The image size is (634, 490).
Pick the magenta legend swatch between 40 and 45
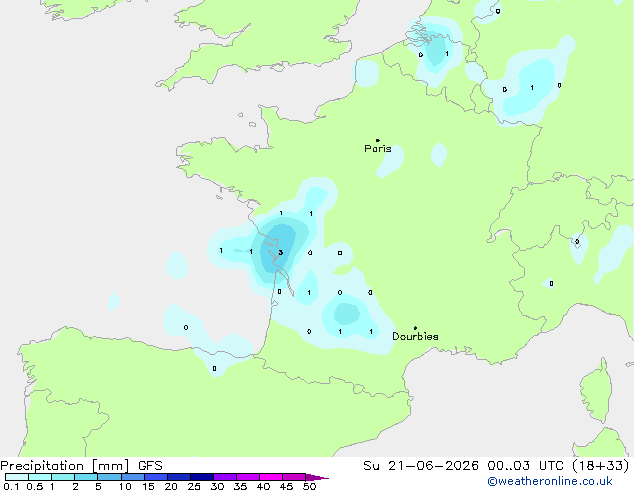pos(271,477)
